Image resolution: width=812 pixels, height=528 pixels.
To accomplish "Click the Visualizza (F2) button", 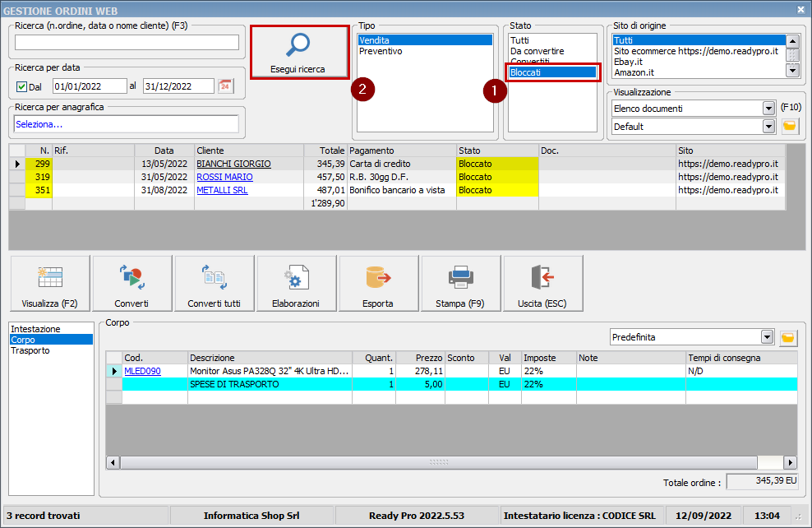I will point(50,283).
